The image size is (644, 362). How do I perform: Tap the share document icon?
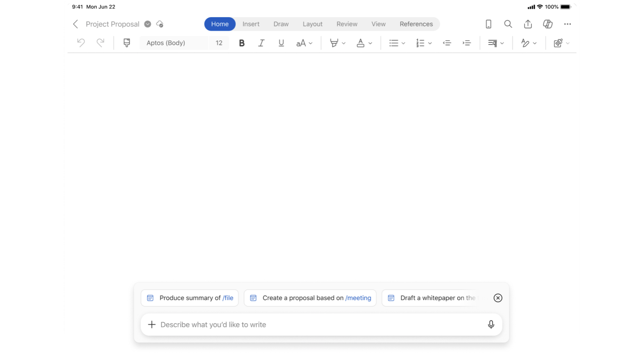[x=528, y=24]
